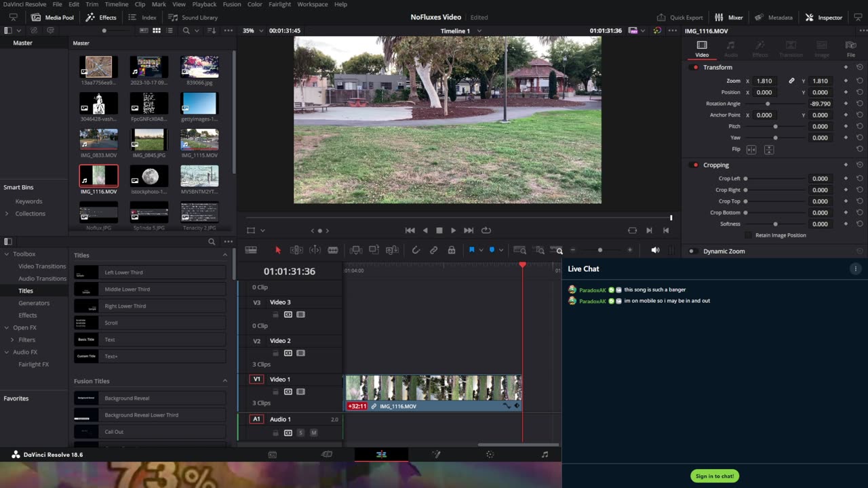868x488 pixels.
Task: Disable the Video 2 track filmstrip toggle
Action: click(x=300, y=353)
